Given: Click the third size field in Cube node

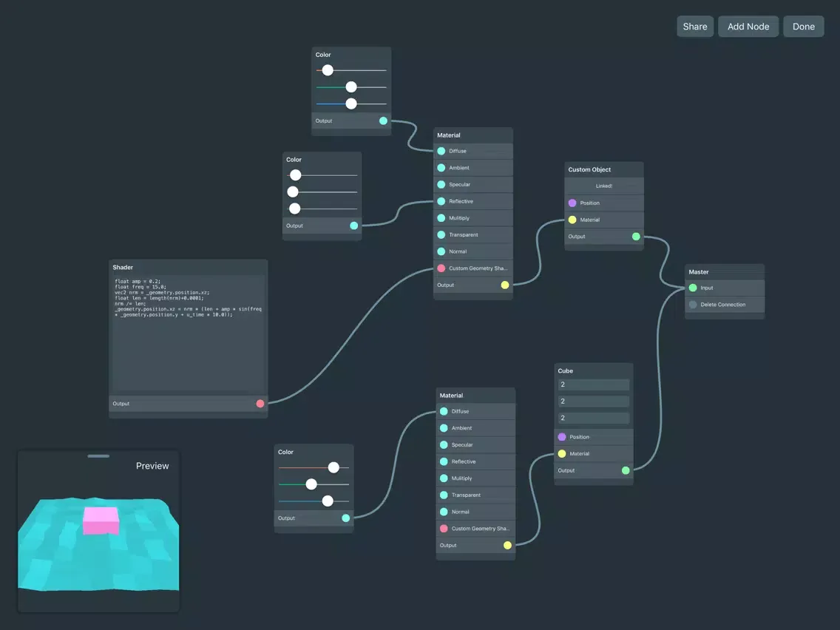Looking at the screenshot, I should (594, 418).
